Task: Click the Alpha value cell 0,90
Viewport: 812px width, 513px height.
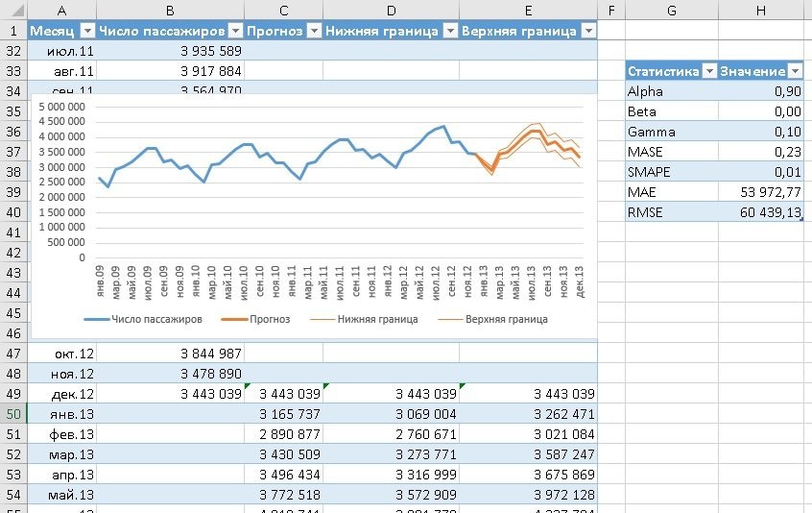Action: pyautogui.click(x=761, y=91)
